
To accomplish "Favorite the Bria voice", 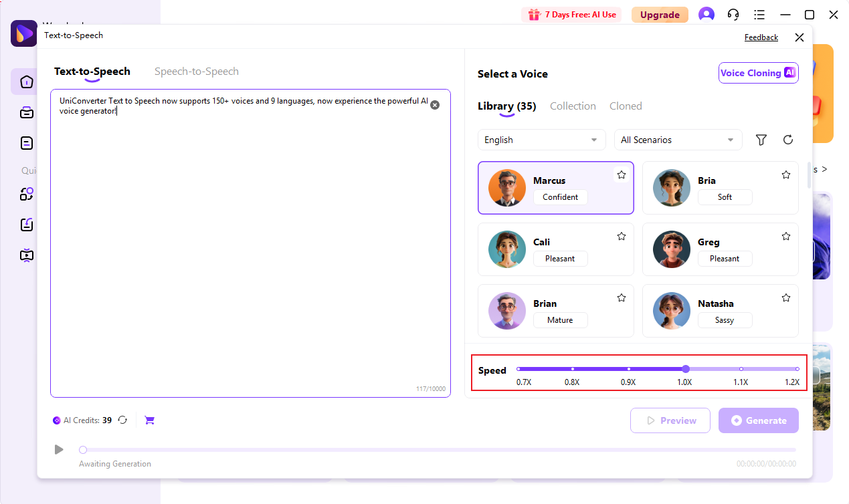I will [786, 175].
